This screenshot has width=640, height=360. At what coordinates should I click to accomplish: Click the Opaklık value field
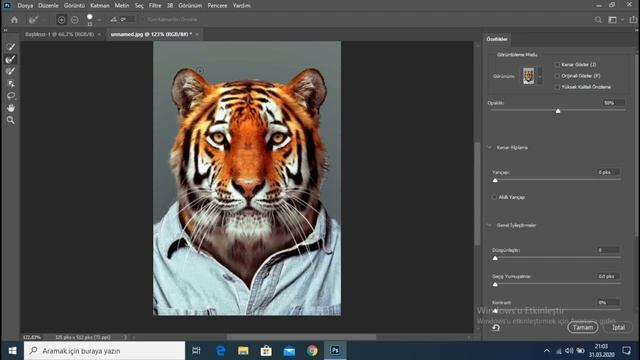pyautogui.click(x=613, y=103)
